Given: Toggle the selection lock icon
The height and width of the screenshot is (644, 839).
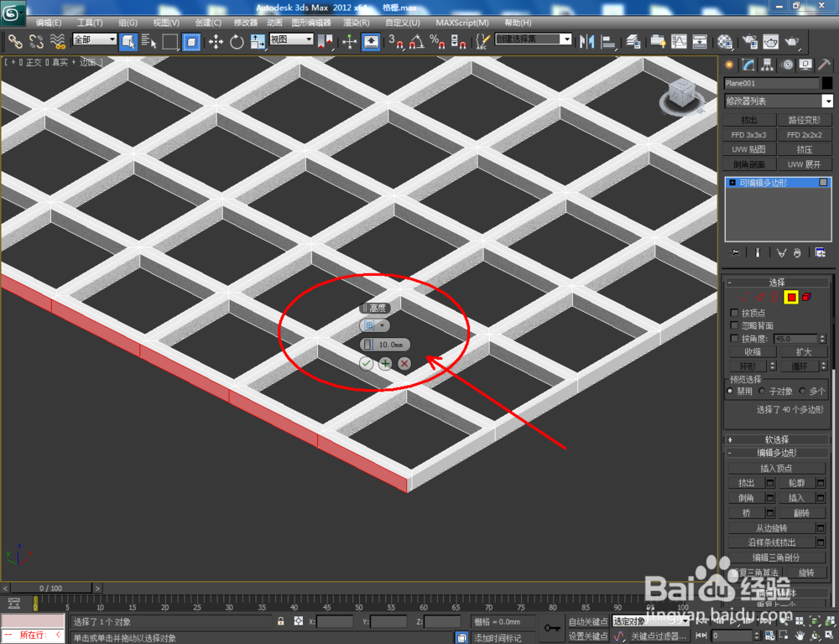Looking at the screenshot, I should (x=281, y=621).
